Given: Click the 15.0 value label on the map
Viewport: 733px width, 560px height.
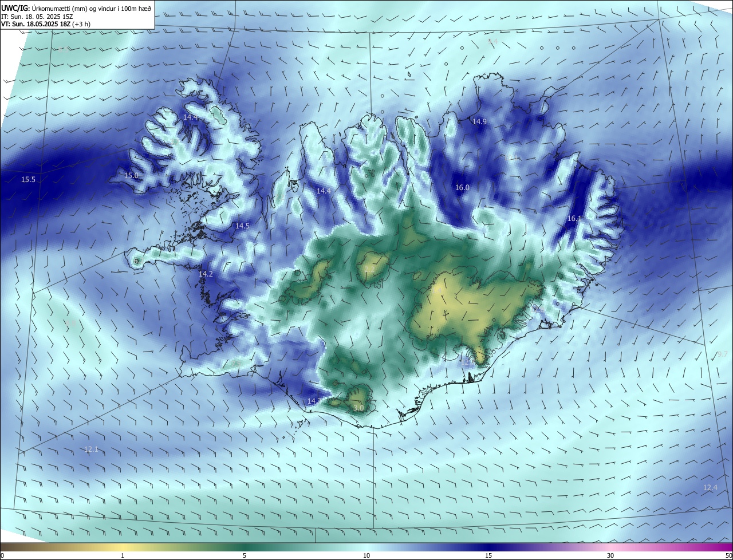Looking at the screenshot, I should 131,175.
